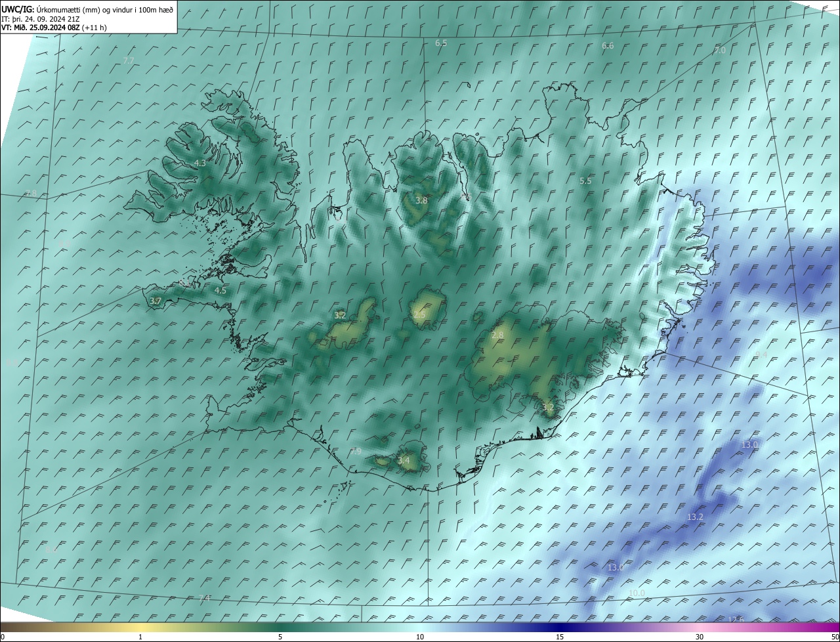Click the 4.3 value over the Westfjords
Image resolution: width=840 pixels, height=642 pixels.
pos(200,163)
